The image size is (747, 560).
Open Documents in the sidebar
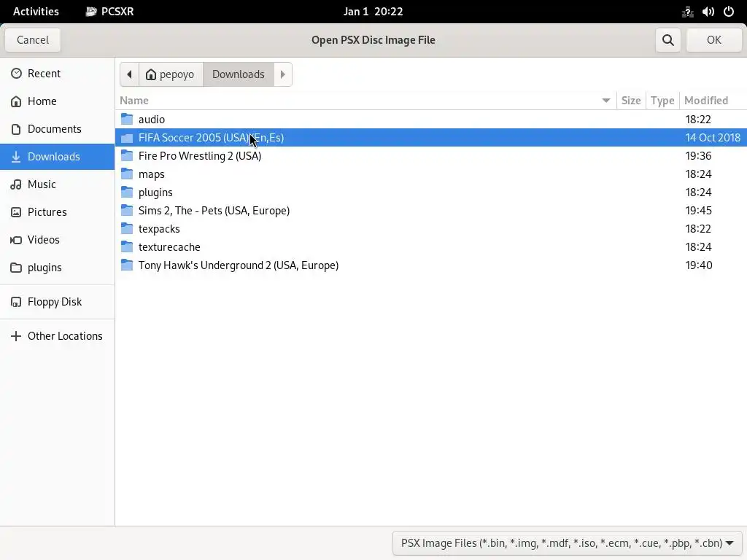point(57,128)
